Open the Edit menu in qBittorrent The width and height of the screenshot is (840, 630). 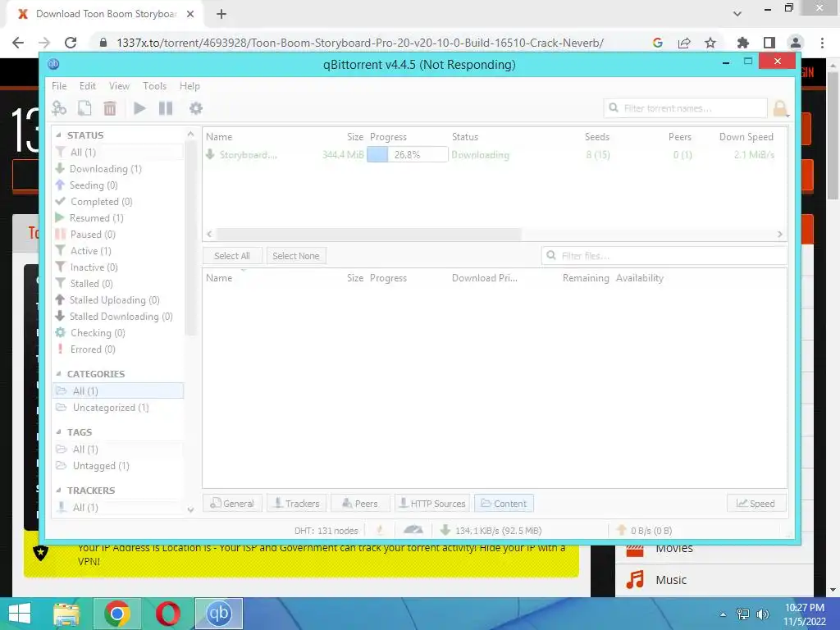(x=87, y=85)
